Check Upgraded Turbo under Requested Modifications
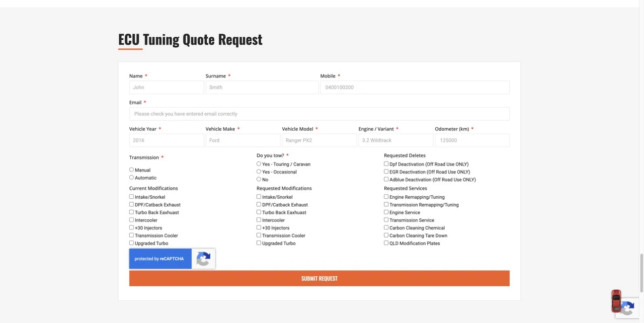Viewport: 644px width, 323px height. pos(259,243)
